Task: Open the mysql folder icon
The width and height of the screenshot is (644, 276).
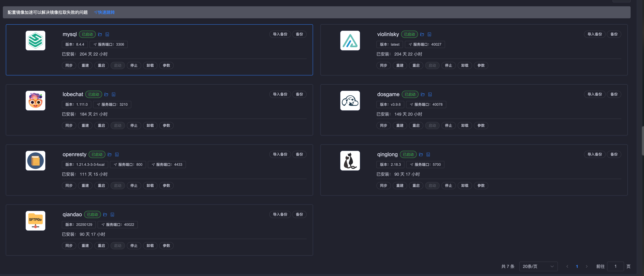Action: click(100, 34)
